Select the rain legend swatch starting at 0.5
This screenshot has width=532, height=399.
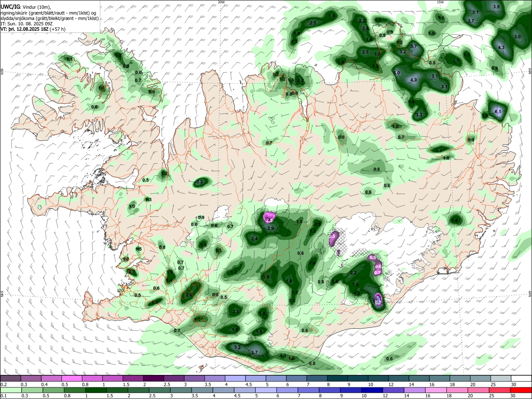(x=53, y=390)
